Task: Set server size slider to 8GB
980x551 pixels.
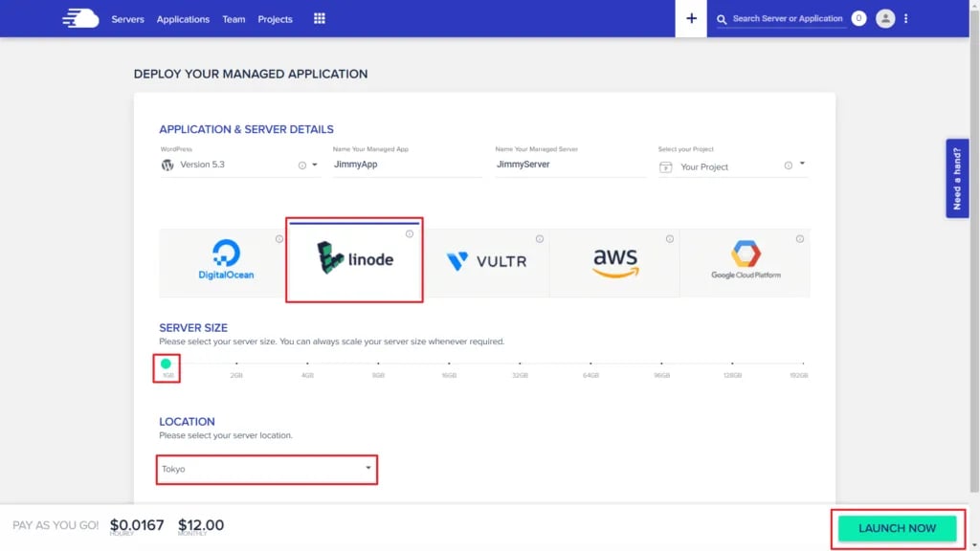Action: (378, 364)
